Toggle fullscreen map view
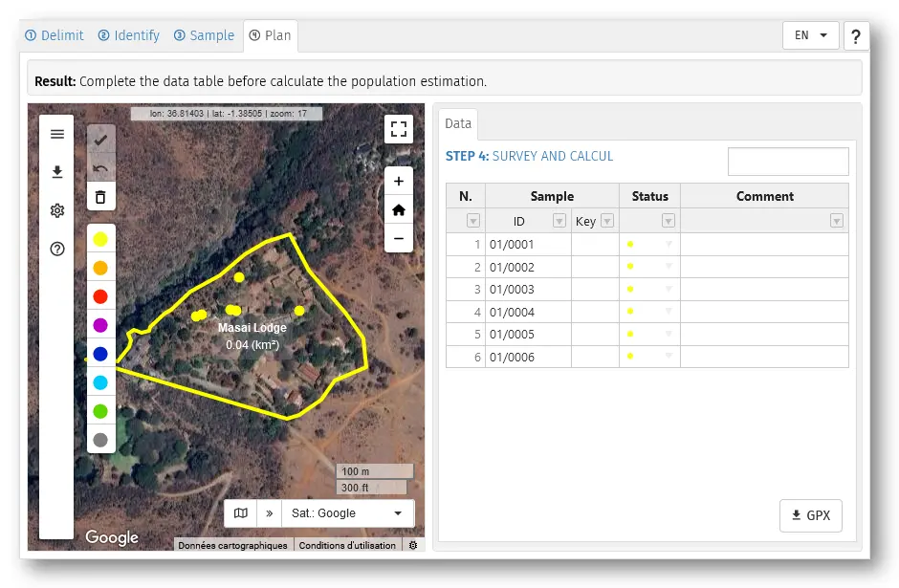The image size is (899, 588). tap(398, 129)
